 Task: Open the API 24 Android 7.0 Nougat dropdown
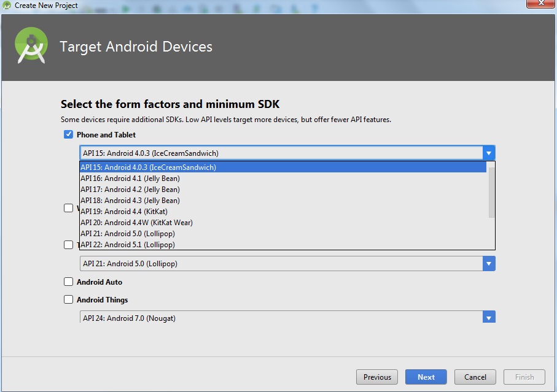[287, 317]
